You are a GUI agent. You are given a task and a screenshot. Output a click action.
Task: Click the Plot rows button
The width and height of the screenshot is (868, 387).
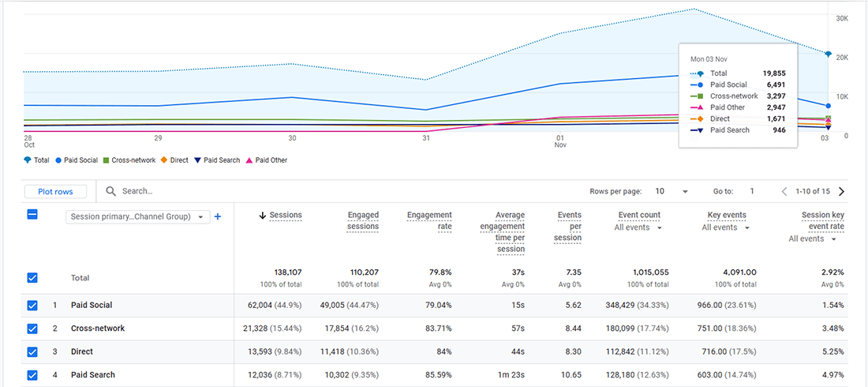(56, 191)
